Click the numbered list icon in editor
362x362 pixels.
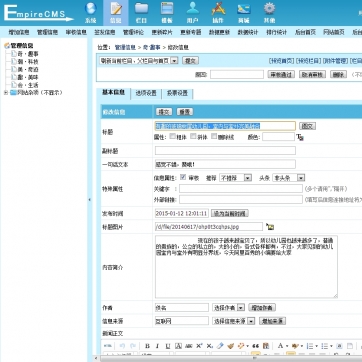coord(309,346)
